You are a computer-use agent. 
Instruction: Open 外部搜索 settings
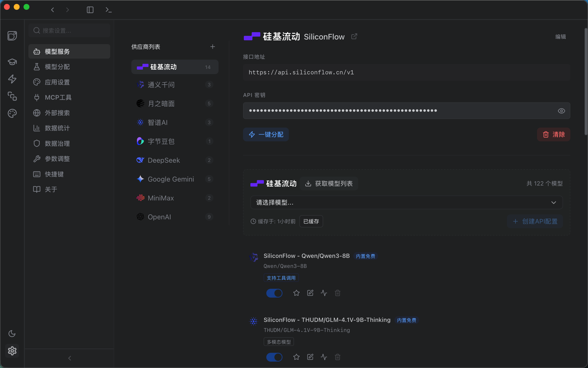69,113
